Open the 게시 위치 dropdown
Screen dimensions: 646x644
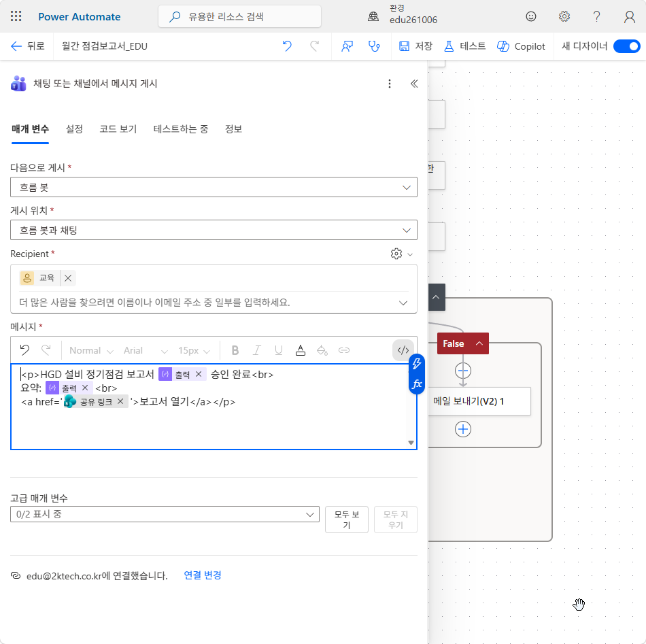pos(214,231)
